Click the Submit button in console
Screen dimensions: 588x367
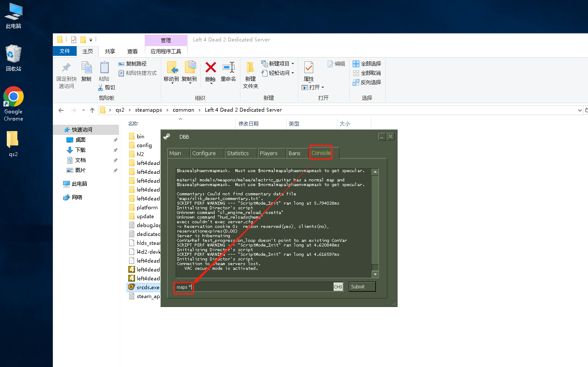pos(362,287)
